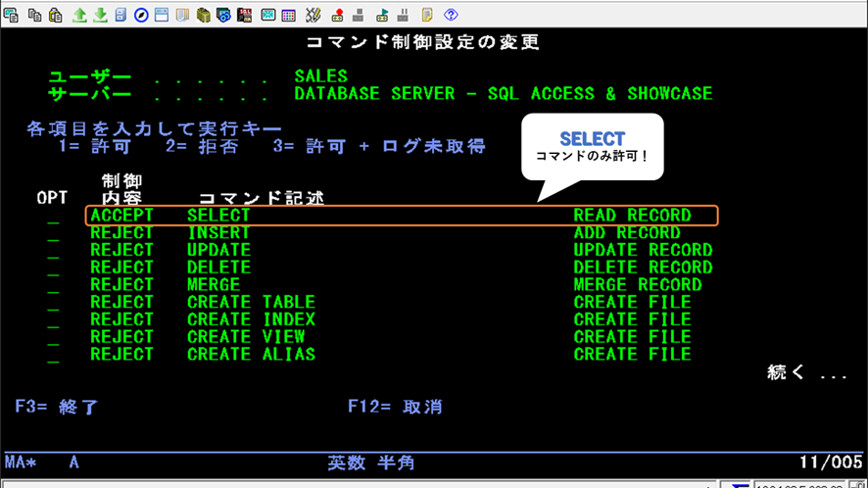Click the F3= 終了 exit key label
Screen dimensions: 868x488
(x=57, y=406)
